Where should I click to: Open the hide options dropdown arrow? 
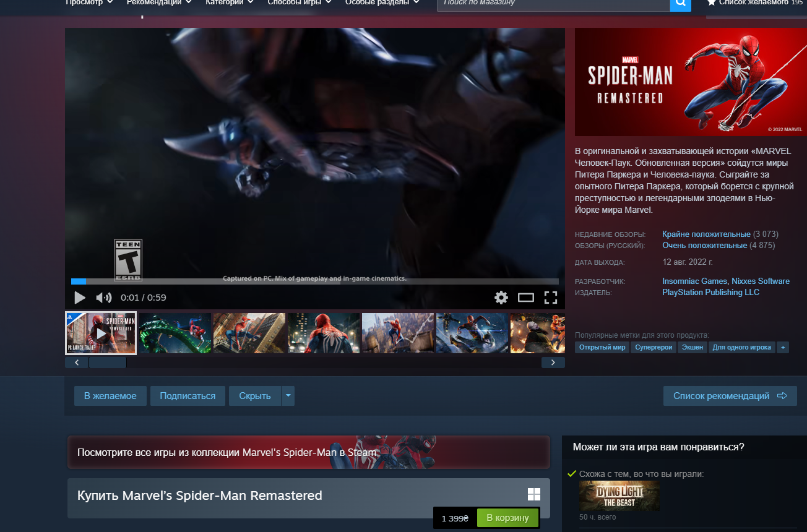tap(288, 396)
